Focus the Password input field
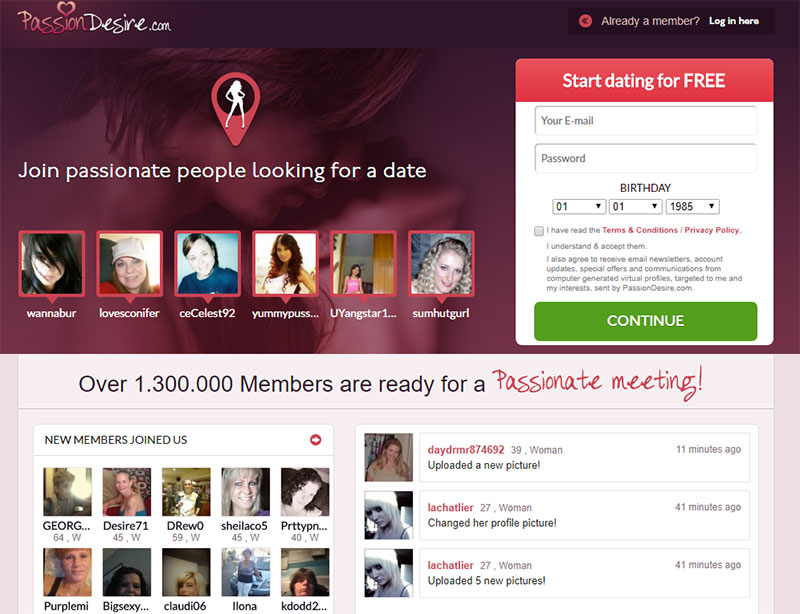Viewport: 800px width, 614px height. click(x=645, y=158)
